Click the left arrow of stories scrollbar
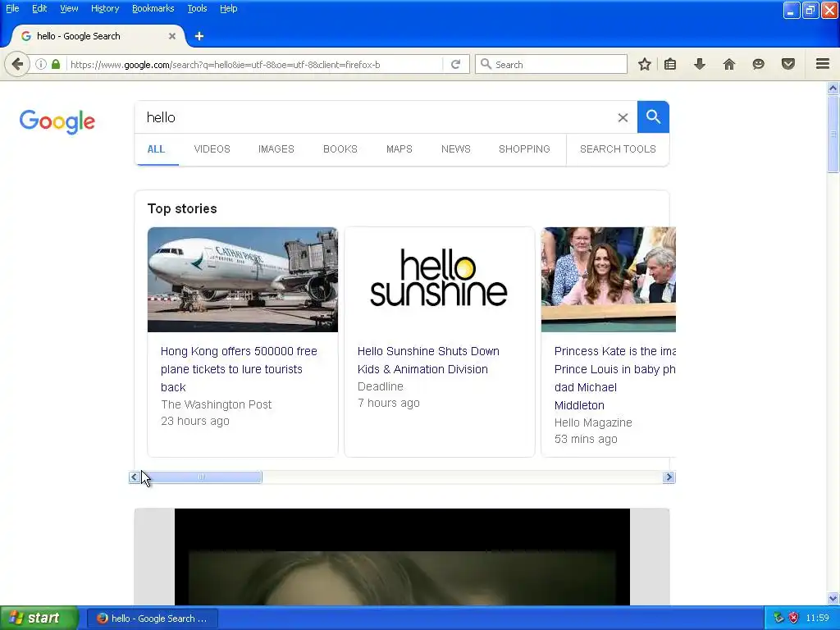This screenshot has height=630, width=840. pyautogui.click(x=134, y=477)
